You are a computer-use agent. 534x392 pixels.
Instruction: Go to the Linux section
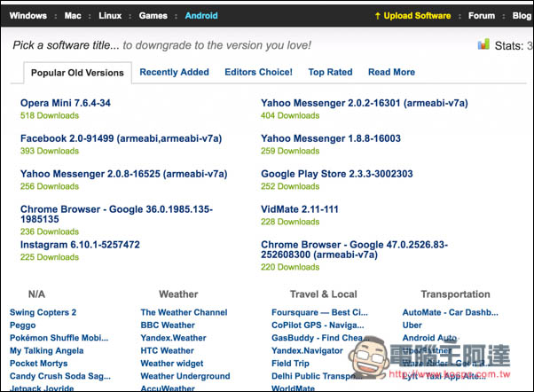[110, 16]
